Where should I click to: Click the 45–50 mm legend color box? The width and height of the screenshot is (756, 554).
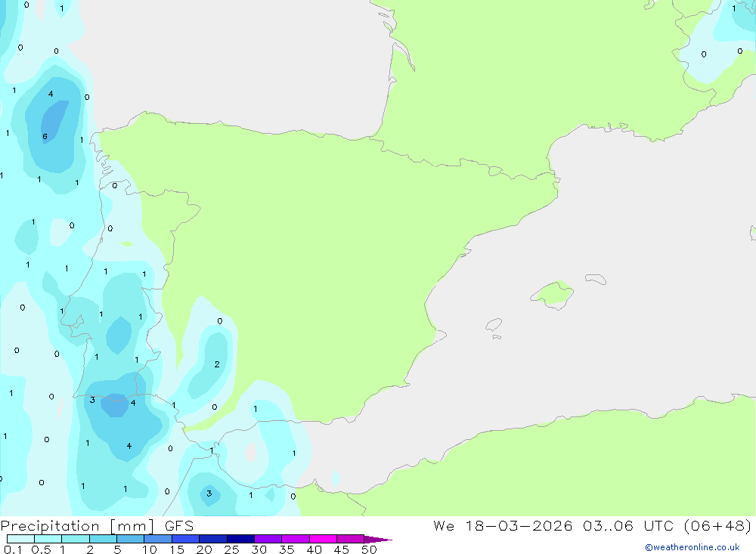click(350, 539)
